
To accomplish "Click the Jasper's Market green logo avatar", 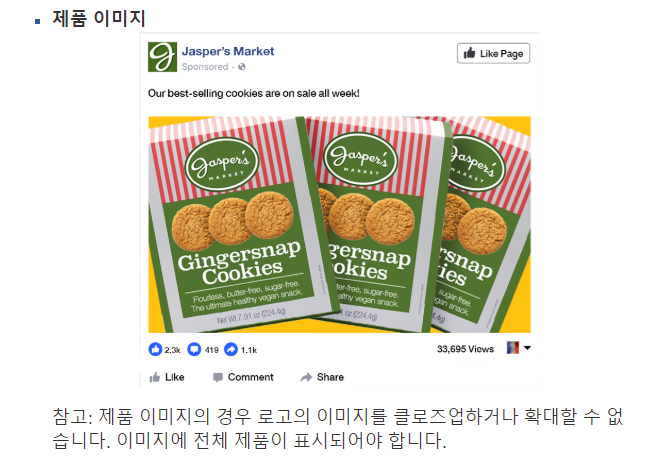I will pyautogui.click(x=162, y=57).
